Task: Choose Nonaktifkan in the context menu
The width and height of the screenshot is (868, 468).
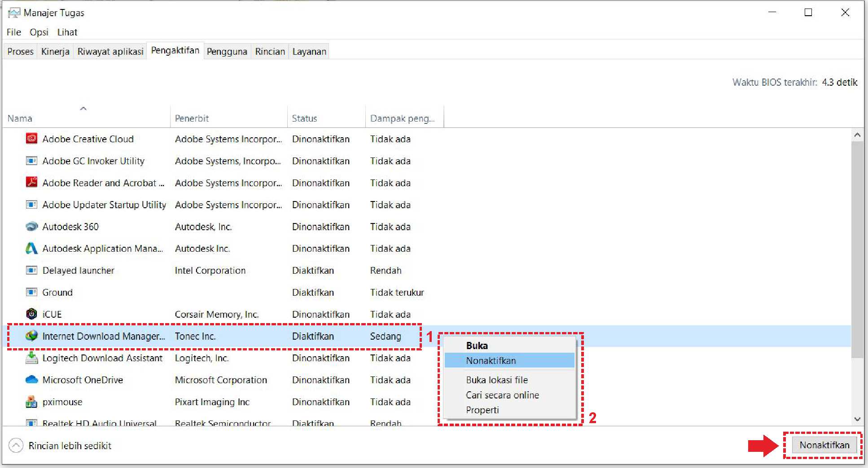Action: (491, 361)
